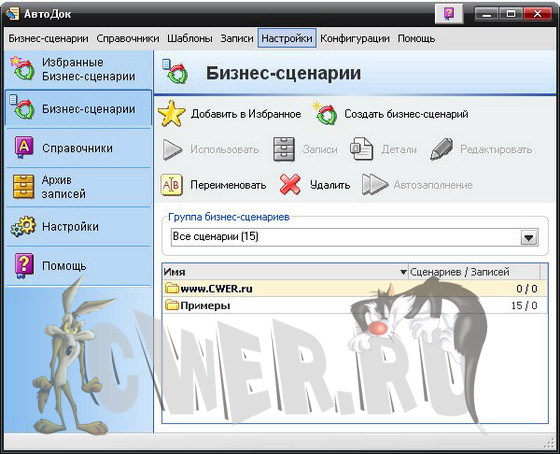
Task: Select the www.CWER.ru folder row
Action: [355, 288]
